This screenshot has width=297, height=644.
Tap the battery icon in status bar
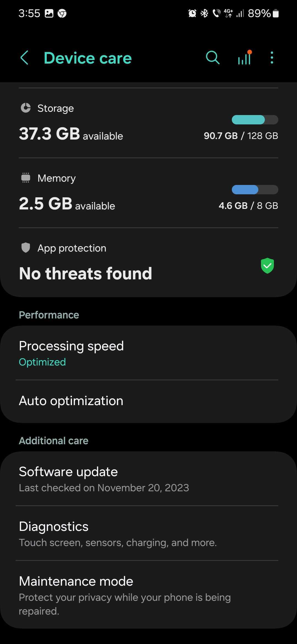pyautogui.click(x=276, y=13)
